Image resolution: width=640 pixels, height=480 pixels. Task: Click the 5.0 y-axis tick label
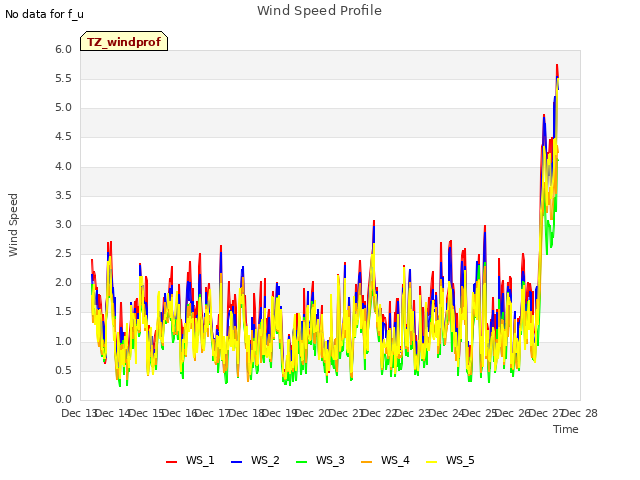[x=63, y=108]
